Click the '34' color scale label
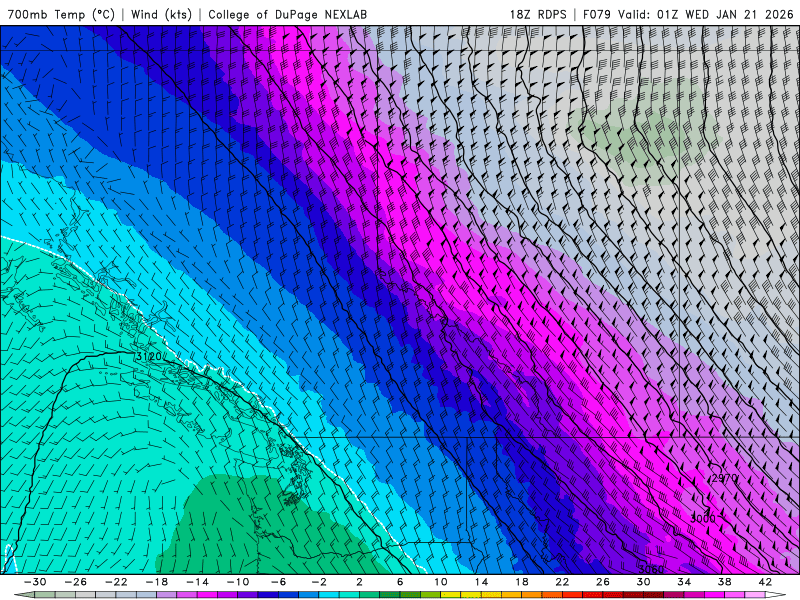The width and height of the screenshot is (800, 600). point(684,582)
